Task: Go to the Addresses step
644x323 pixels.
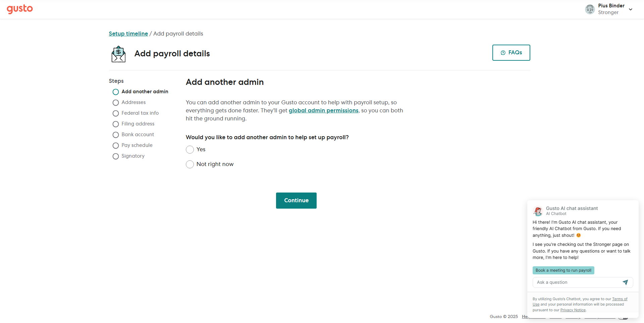Action: coord(133,102)
